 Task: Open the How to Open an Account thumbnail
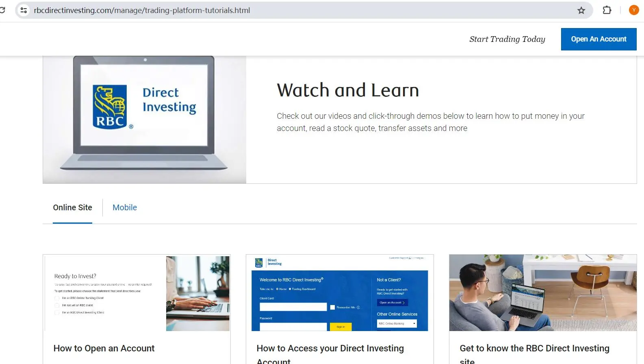pos(137,293)
